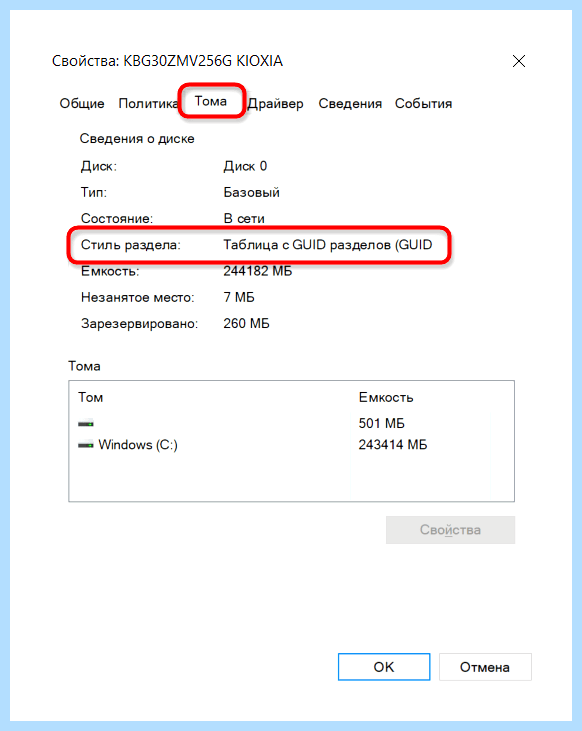
Task: Click the OK button
Action: point(384,667)
